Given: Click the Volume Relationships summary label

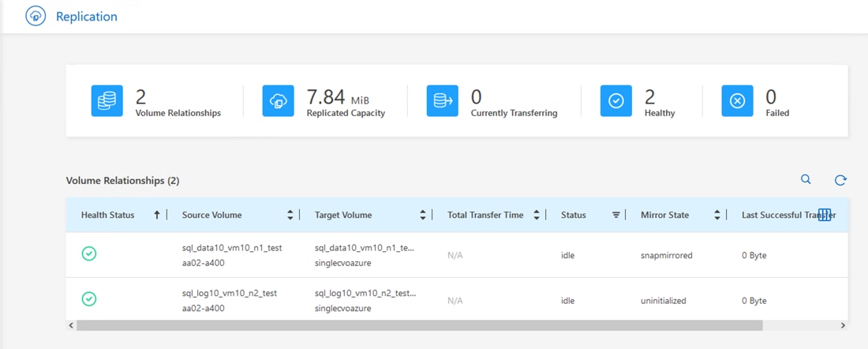Looking at the screenshot, I should coord(178,113).
